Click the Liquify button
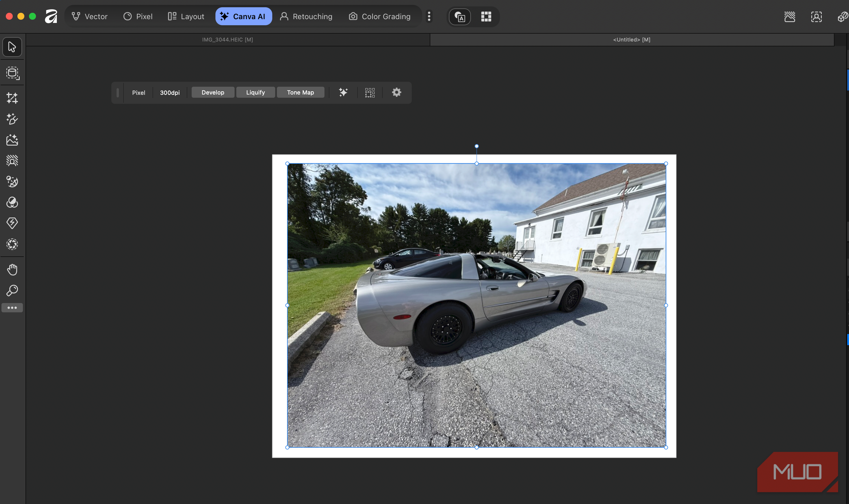Viewport: 849px width, 504px height. tap(255, 93)
